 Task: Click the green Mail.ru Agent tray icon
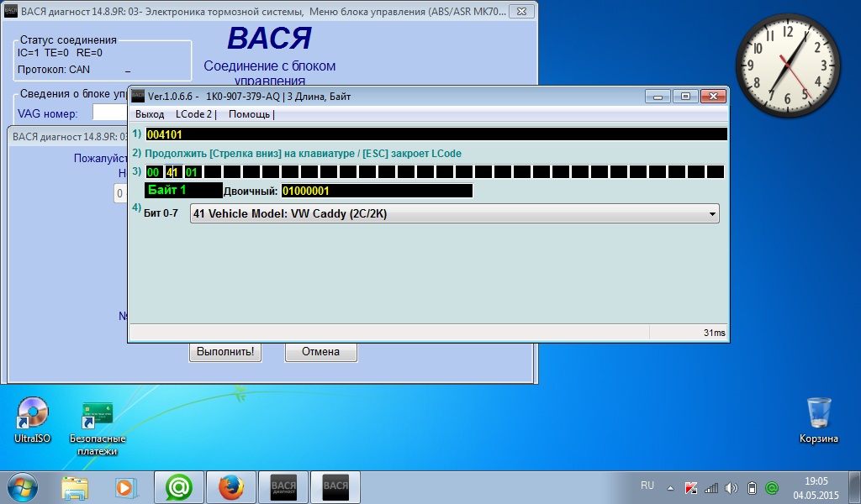(x=772, y=487)
